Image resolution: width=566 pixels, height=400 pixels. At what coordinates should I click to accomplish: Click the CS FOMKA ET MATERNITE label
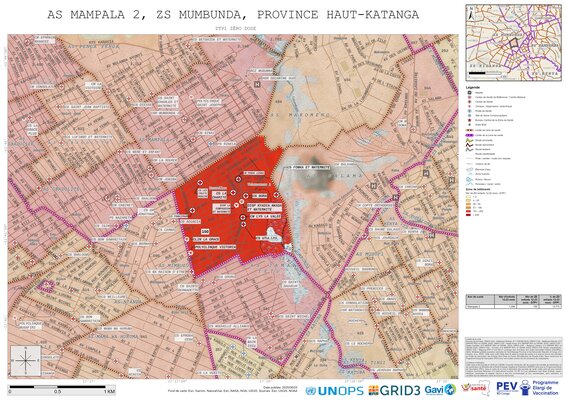[308, 168]
